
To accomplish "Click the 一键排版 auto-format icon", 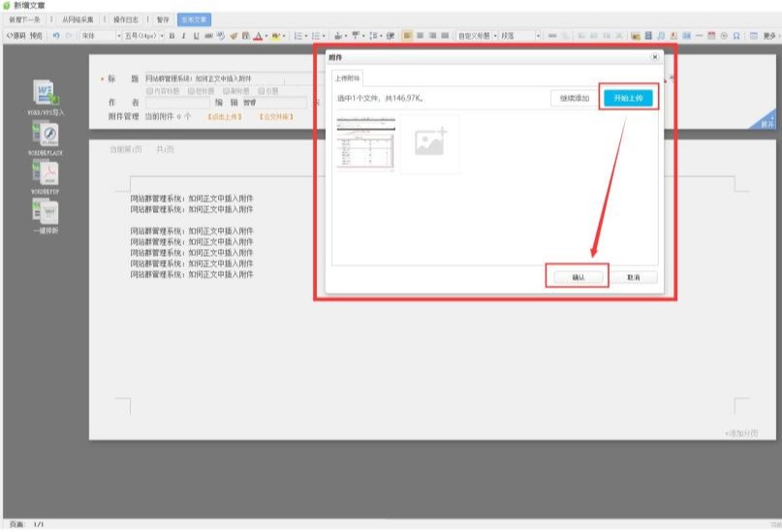I will click(47, 211).
